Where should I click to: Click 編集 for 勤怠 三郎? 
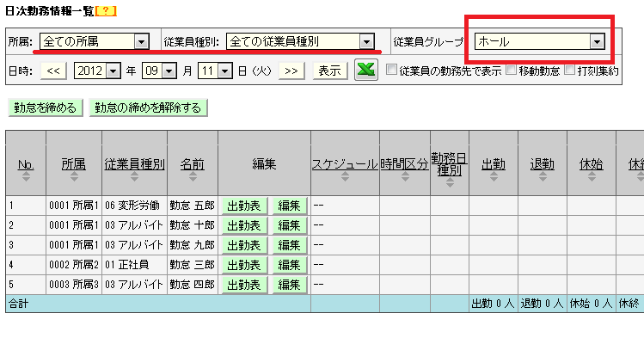point(290,265)
